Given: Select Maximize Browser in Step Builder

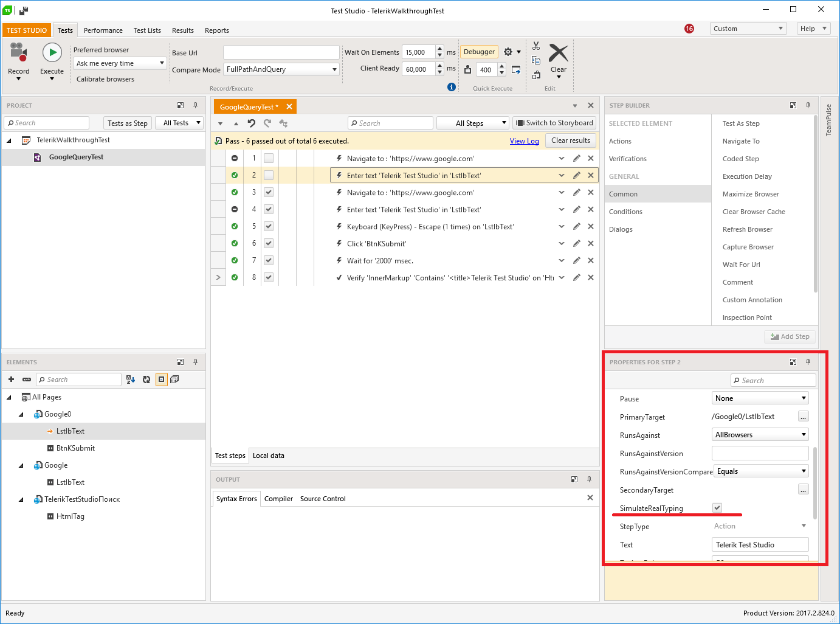Looking at the screenshot, I should (x=751, y=194).
